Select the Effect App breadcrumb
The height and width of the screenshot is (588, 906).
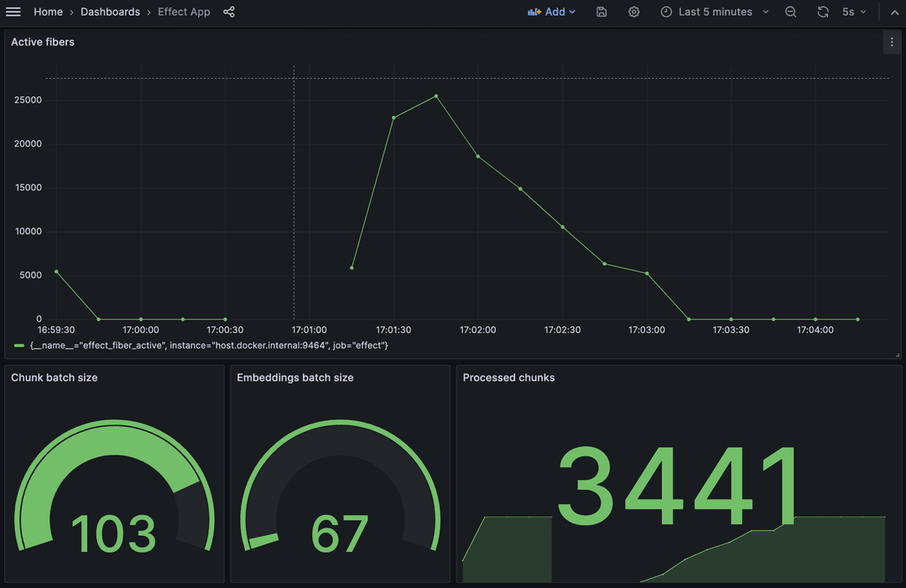click(x=184, y=12)
